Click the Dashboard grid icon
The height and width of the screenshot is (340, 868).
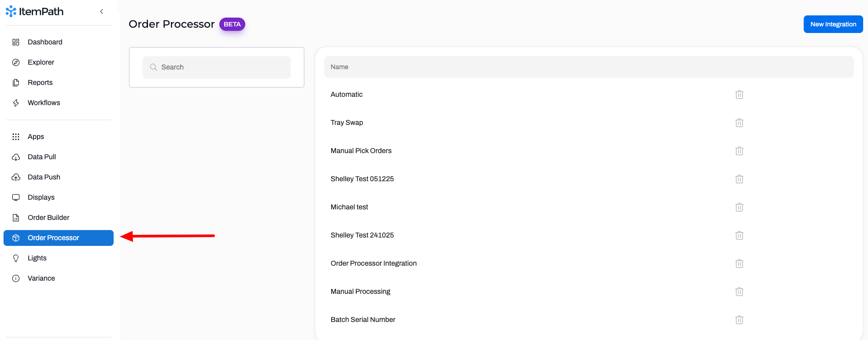pos(16,42)
